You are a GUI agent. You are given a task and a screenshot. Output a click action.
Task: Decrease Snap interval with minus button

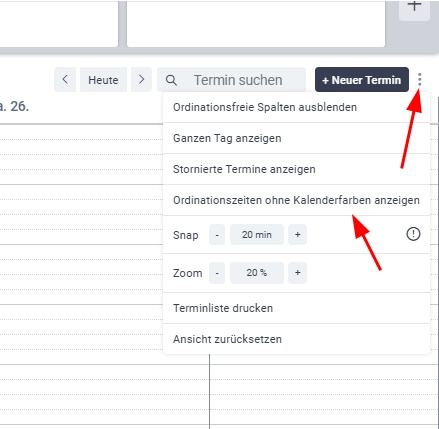click(217, 235)
